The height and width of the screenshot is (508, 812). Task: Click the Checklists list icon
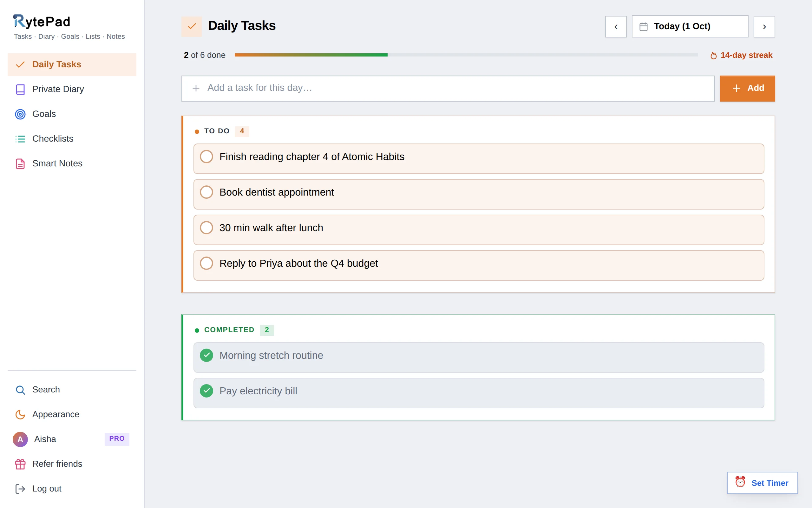21,139
